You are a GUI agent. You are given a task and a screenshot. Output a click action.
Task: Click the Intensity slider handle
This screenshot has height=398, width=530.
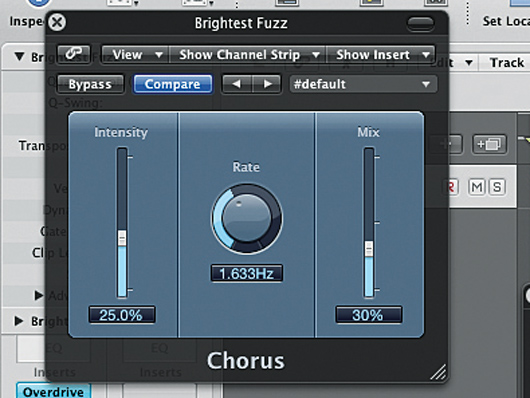click(122, 238)
